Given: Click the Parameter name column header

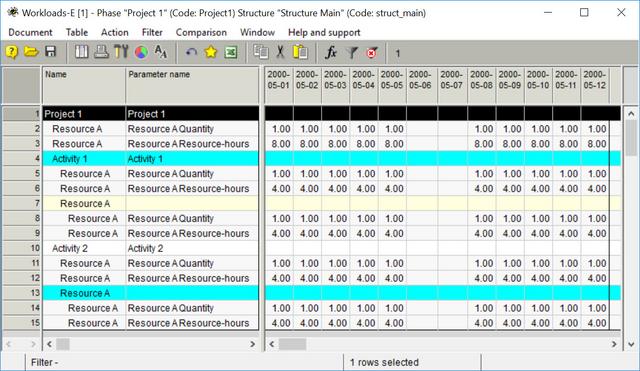Looking at the screenshot, I should coord(192,85).
